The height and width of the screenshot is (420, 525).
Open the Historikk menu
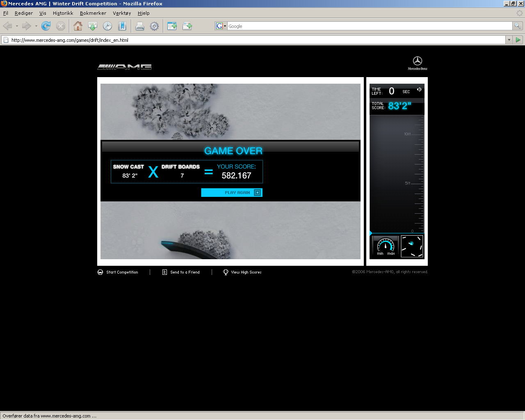tap(63, 13)
